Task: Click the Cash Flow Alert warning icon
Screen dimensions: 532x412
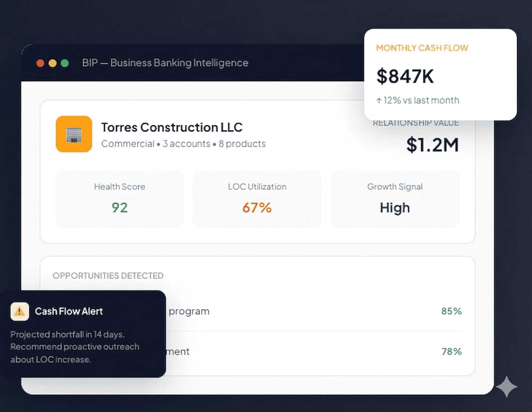Action: click(x=20, y=311)
